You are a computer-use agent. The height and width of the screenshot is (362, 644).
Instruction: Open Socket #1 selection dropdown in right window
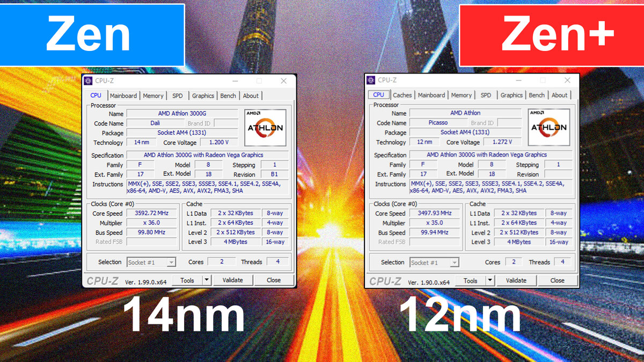[434, 263]
